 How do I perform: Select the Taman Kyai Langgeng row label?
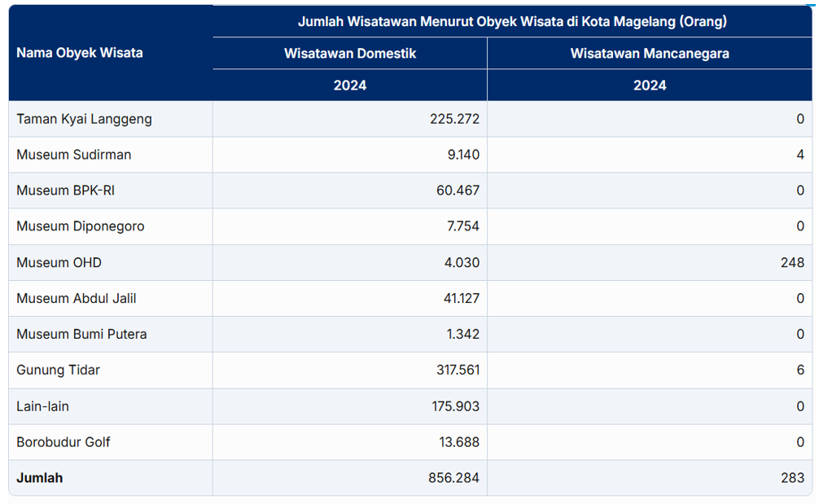pos(84,119)
